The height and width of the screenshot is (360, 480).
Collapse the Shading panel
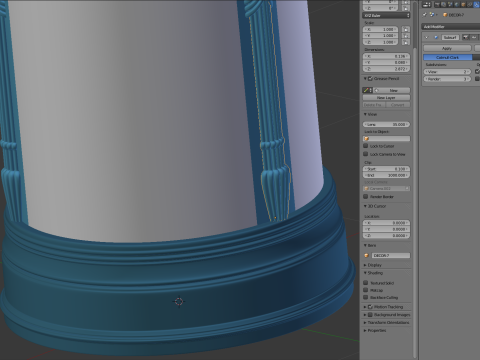point(366,273)
